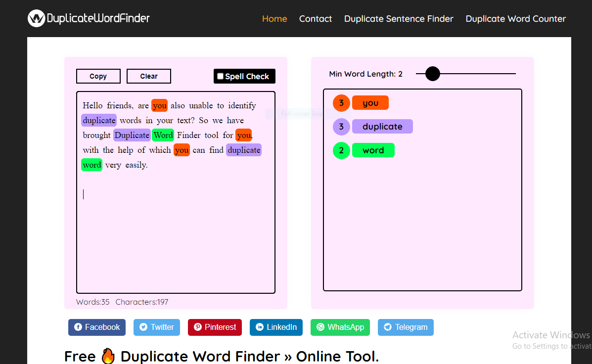Clear the text with the Clear button
592x364 pixels.
click(148, 76)
